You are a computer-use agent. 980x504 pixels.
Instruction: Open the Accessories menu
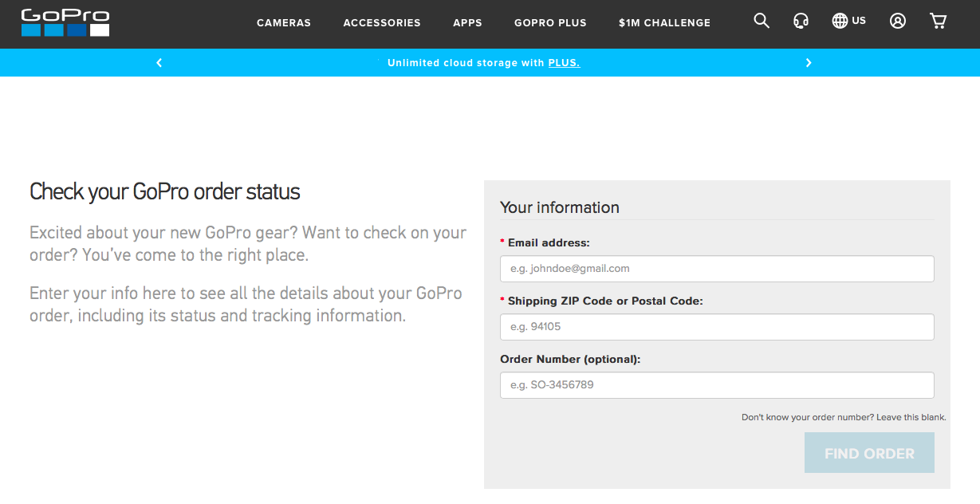(x=382, y=22)
